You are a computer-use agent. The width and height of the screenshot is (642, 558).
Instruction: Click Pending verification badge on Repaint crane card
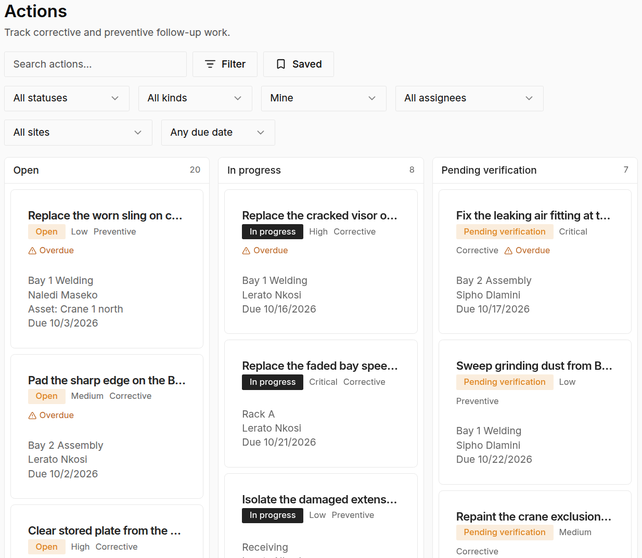coord(504,532)
